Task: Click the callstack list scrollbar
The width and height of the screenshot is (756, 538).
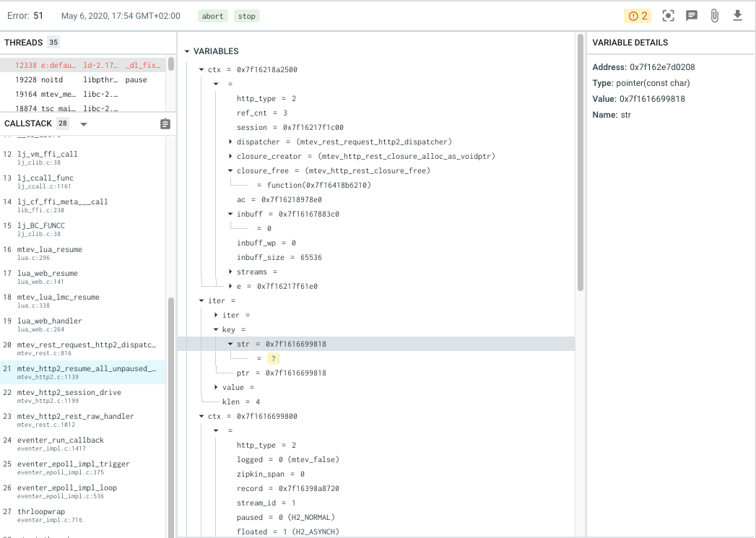Action: pos(171,417)
